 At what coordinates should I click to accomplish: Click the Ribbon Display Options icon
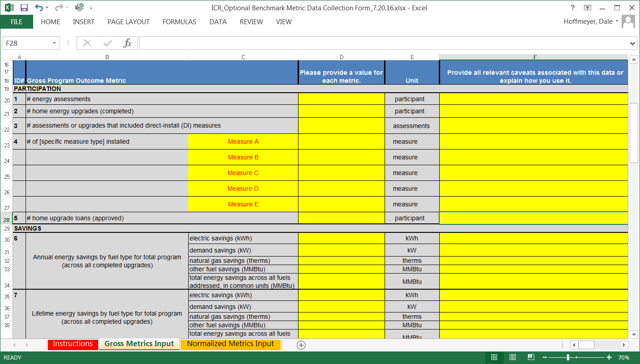(x=588, y=8)
